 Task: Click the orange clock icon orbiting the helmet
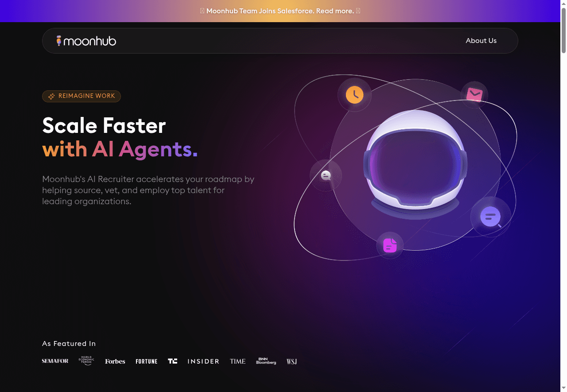click(x=354, y=95)
